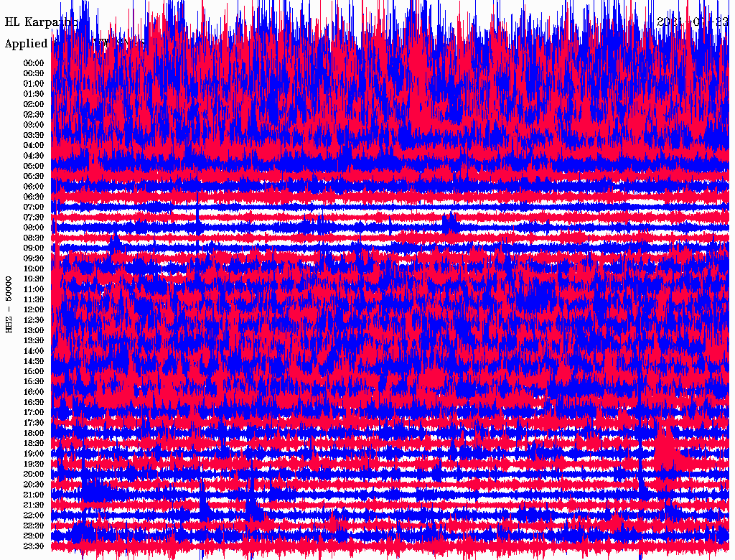735x560 pixels.
Task: Select the 19:00 time label
Action: [x=34, y=454]
